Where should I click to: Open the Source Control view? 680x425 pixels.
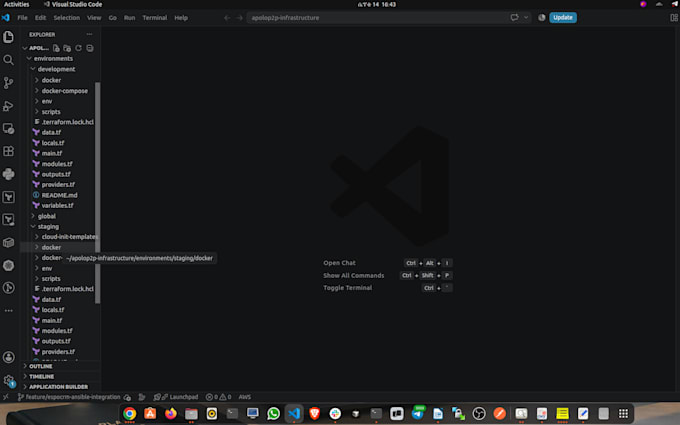tap(8, 83)
